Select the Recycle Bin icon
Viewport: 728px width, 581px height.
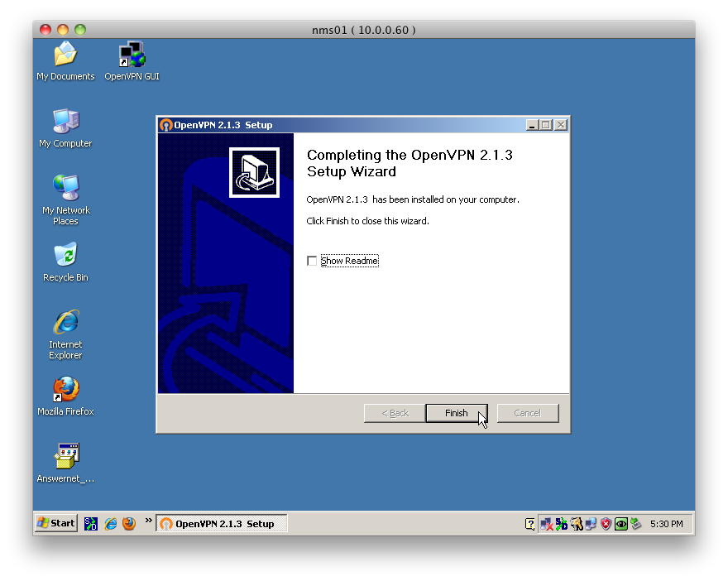pos(65,262)
